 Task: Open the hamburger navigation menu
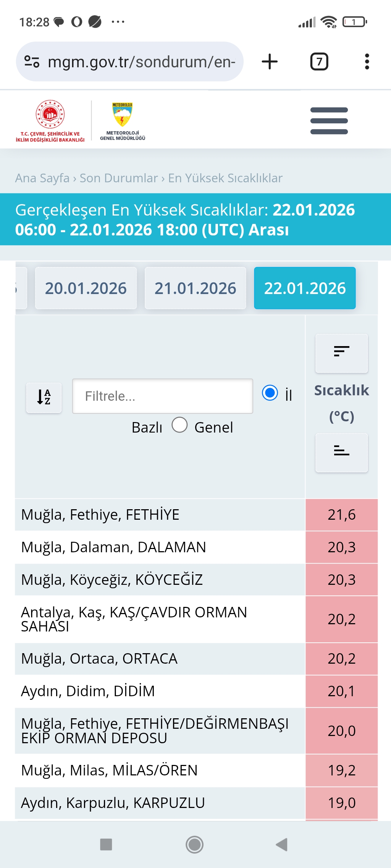tap(329, 121)
